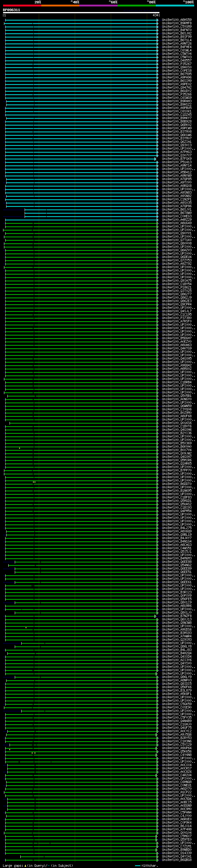This screenshot has width=197, height=868.
Task: Click the orange ~40% identity legend segment
Action: tap(60, 6)
